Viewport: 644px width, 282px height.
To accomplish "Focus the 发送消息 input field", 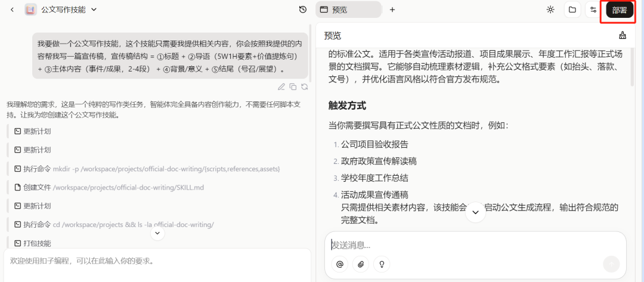I will coord(475,246).
